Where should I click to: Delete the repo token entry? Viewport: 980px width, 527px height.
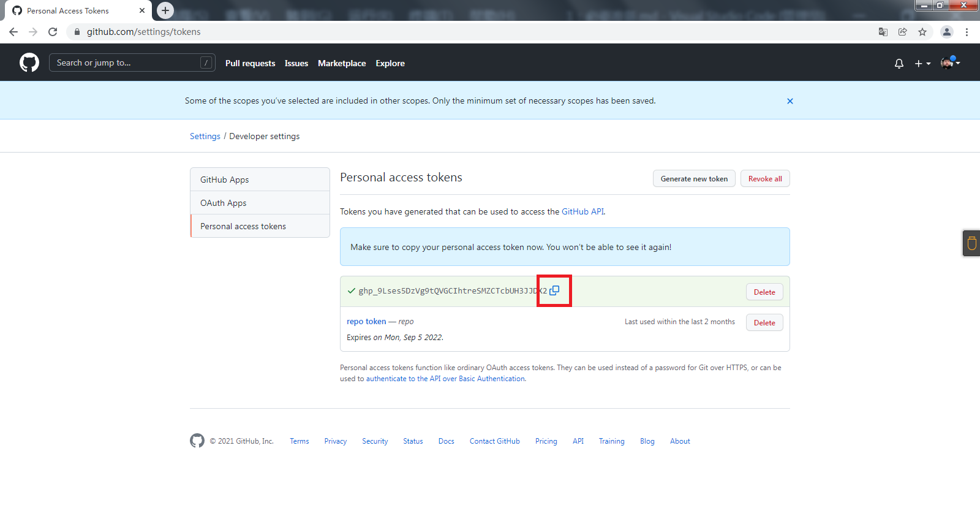pos(764,323)
